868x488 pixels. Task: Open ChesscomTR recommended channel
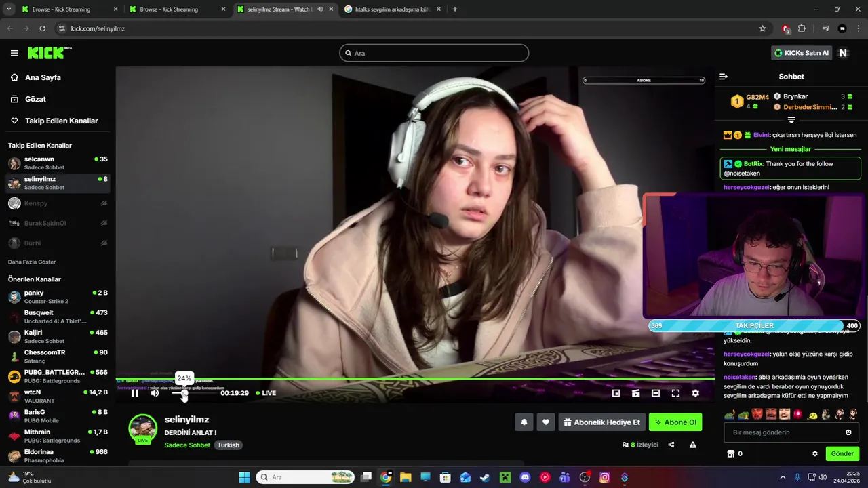[58, 357]
